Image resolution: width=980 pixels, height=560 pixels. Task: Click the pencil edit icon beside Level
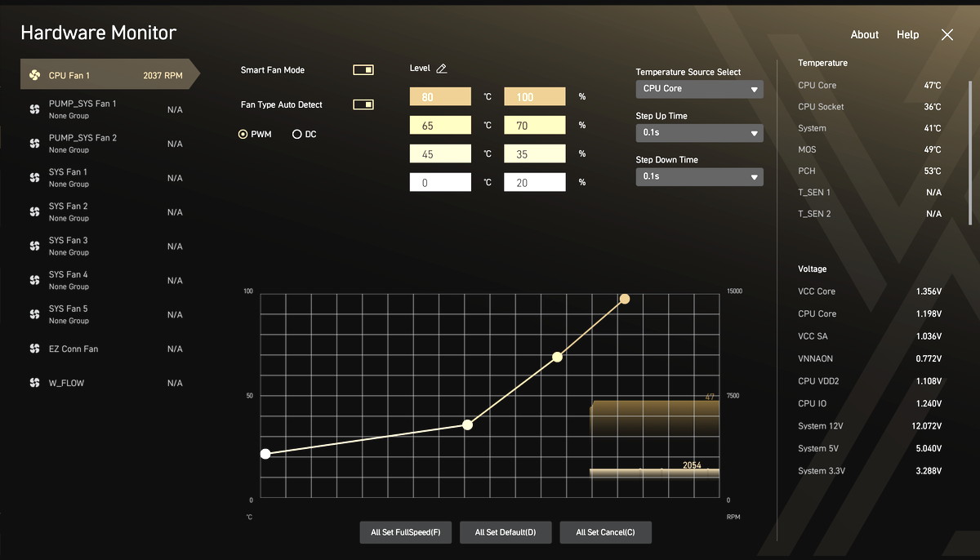442,69
